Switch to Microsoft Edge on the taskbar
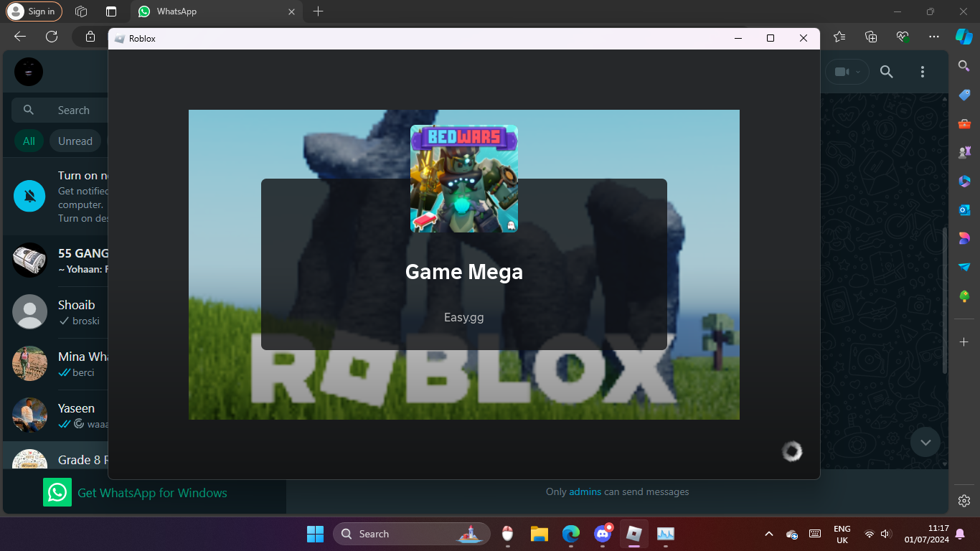Image resolution: width=980 pixels, height=551 pixels. pyautogui.click(x=571, y=534)
